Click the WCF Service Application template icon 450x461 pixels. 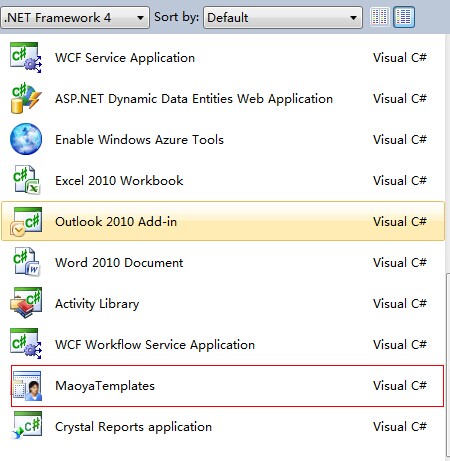click(26, 58)
